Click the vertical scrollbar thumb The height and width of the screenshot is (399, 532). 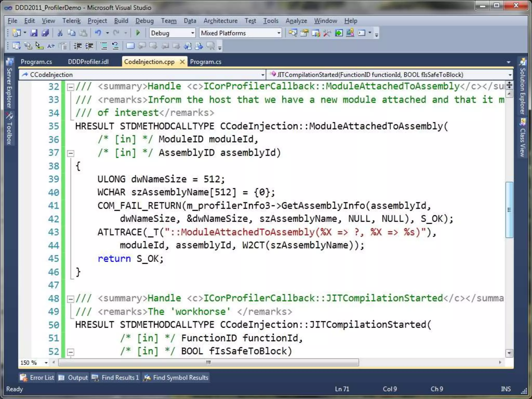(509, 210)
